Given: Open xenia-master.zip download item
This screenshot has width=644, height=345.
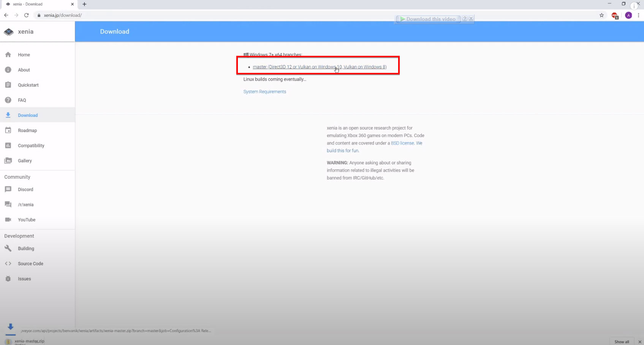Looking at the screenshot, I should (29, 341).
